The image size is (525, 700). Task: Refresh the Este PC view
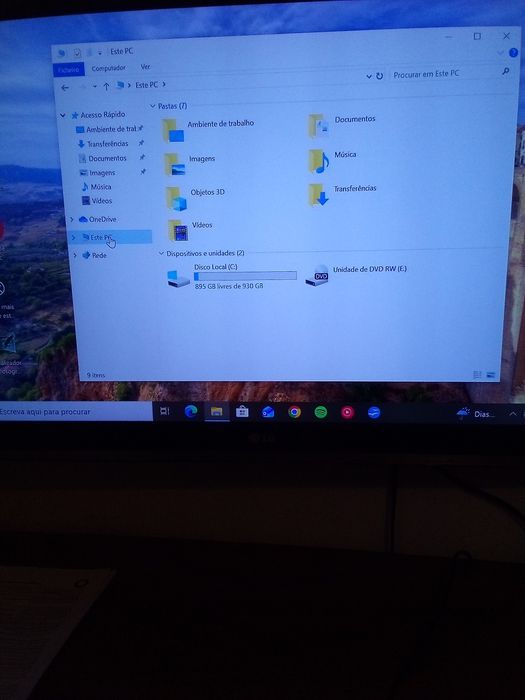click(x=379, y=76)
